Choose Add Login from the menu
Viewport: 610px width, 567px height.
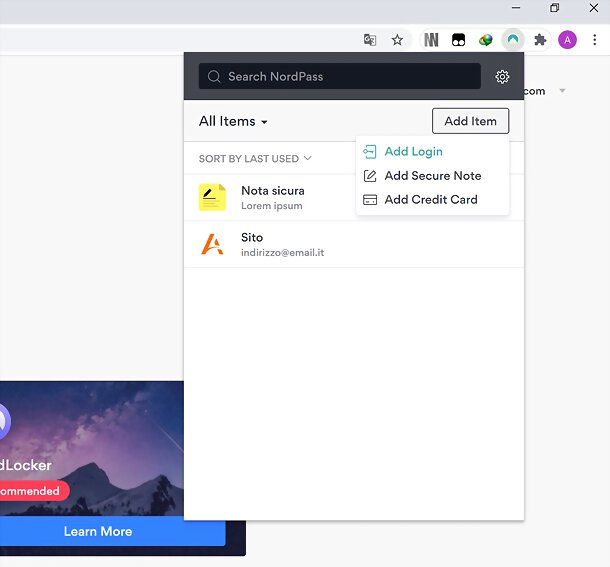tap(432, 151)
